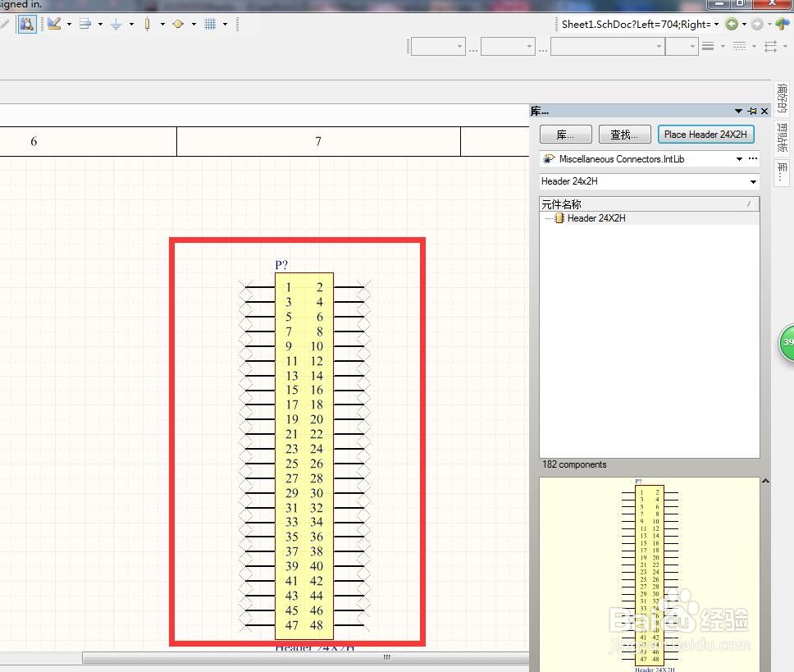This screenshot has width=794, height=672.
Task: Click sheet column label 6
Action: tap(34, 141)
